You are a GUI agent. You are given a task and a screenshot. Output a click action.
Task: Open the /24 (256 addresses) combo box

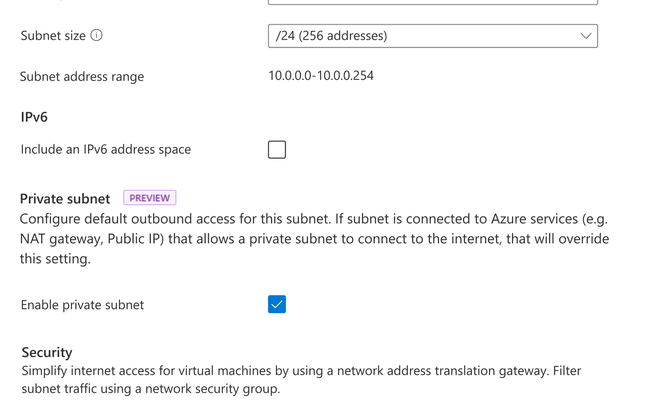click(433, 36)
